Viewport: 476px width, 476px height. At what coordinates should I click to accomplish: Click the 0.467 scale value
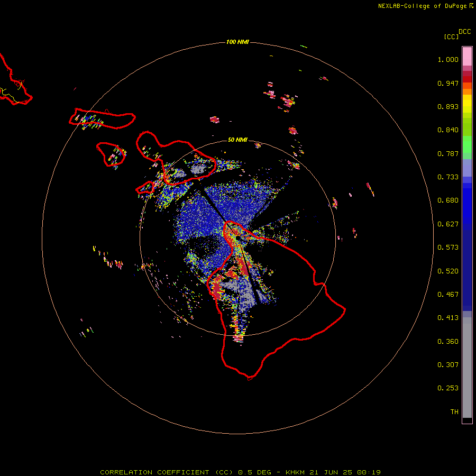click(x=448, y=295)
